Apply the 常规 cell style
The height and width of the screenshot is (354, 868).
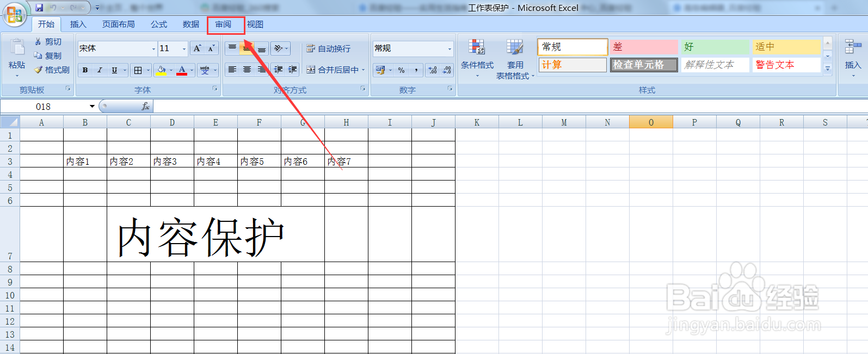coord(572,47)
